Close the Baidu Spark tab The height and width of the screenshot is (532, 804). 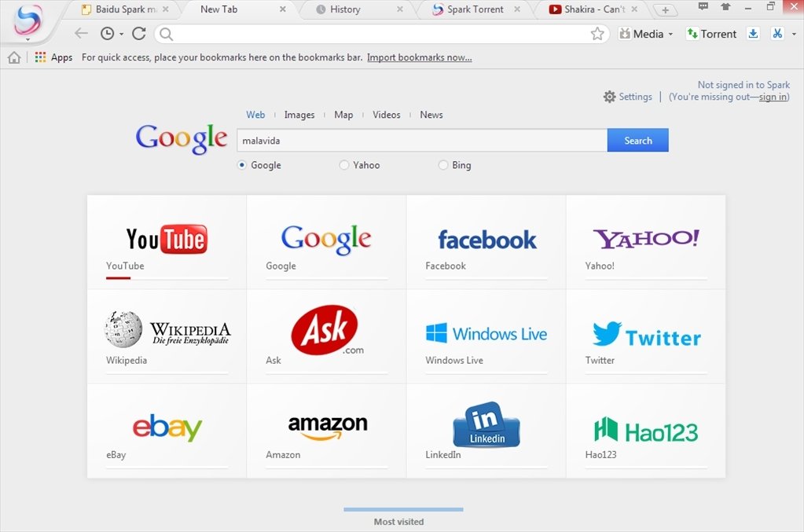click(x=166, y=9)
